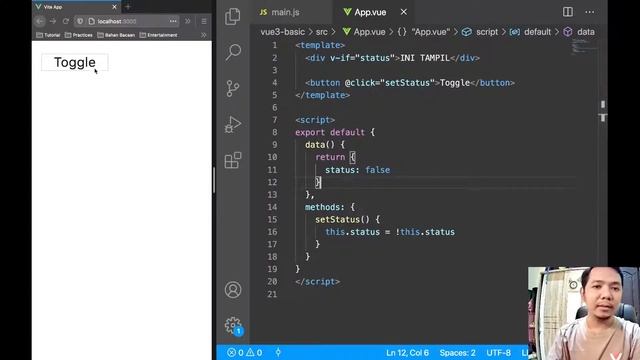Image resolution: width=640 pixels, height=360 pixels.
Task: Click "export default" on line 8
Action: coord(330,132)
